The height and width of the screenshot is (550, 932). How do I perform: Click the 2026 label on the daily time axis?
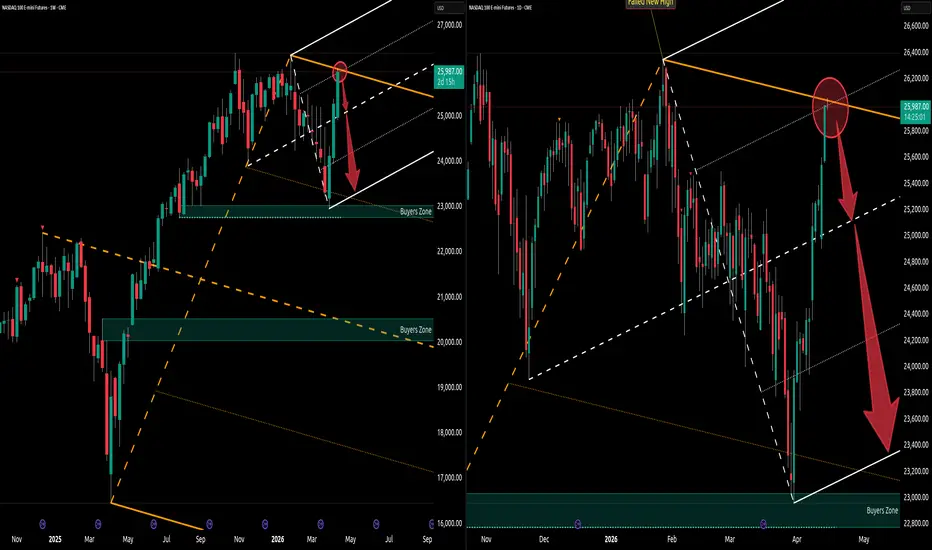611,540
